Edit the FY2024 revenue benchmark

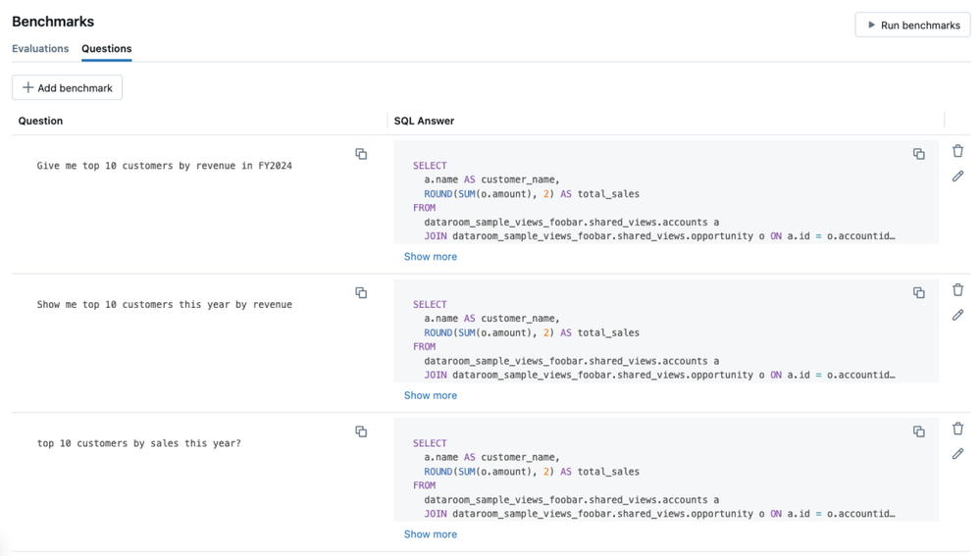pos(957,177)
